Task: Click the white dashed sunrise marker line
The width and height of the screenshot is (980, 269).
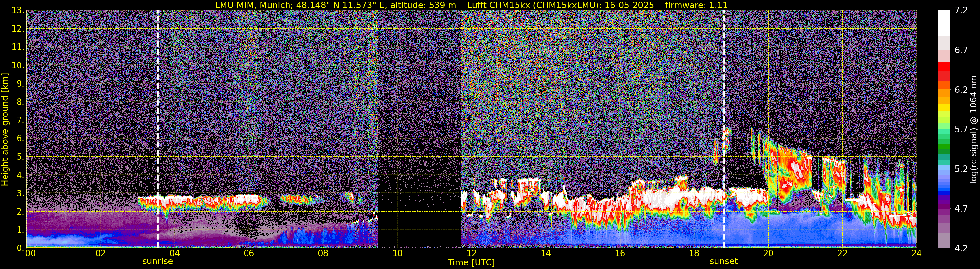Action: coord(157,129)
